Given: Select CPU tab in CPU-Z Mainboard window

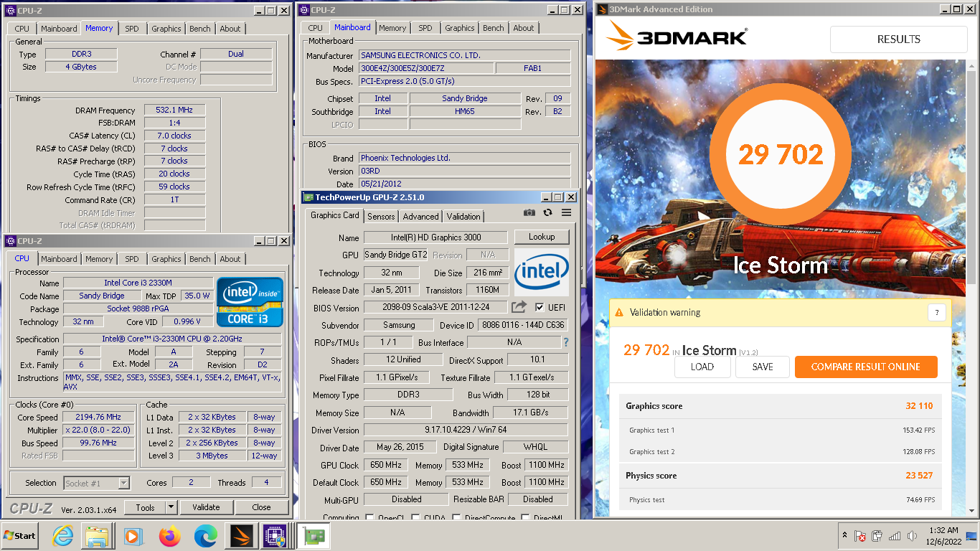Looking at the screenshot, I should [x=316, y=28].
